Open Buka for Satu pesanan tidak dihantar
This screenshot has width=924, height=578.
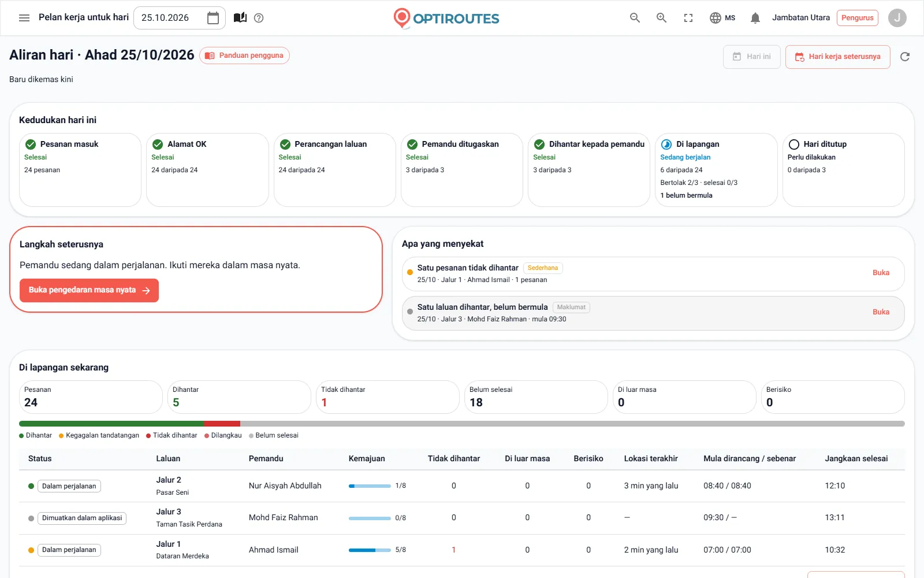[x=881, y=273]
